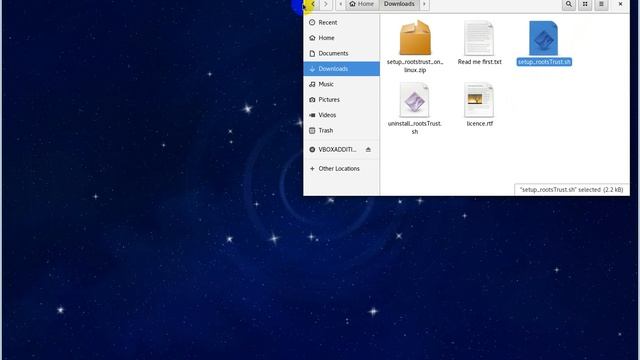Screen dimensions: 640x360
Task: Click the path bar left scroll arrow
Action: (x=341, y=4)
